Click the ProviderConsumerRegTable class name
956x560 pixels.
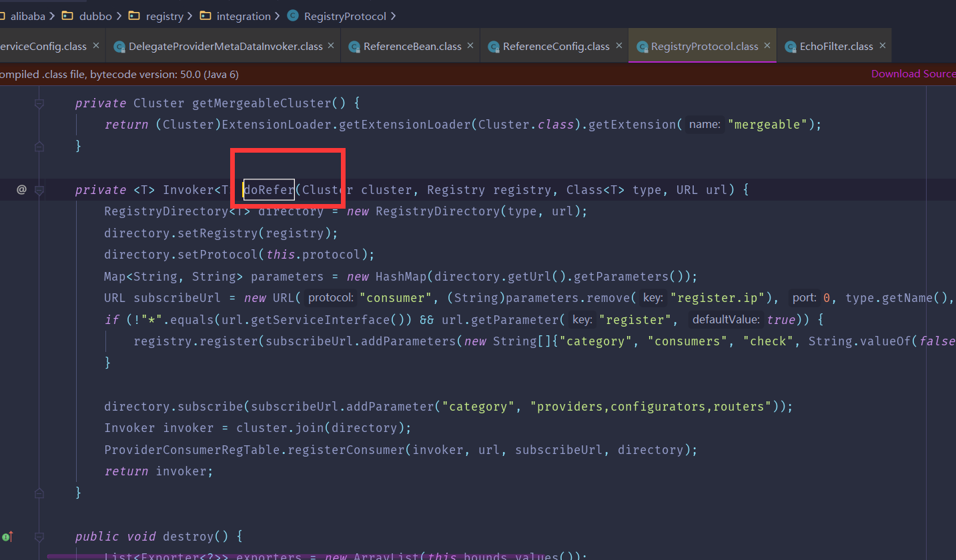click(x=192, y=450)
